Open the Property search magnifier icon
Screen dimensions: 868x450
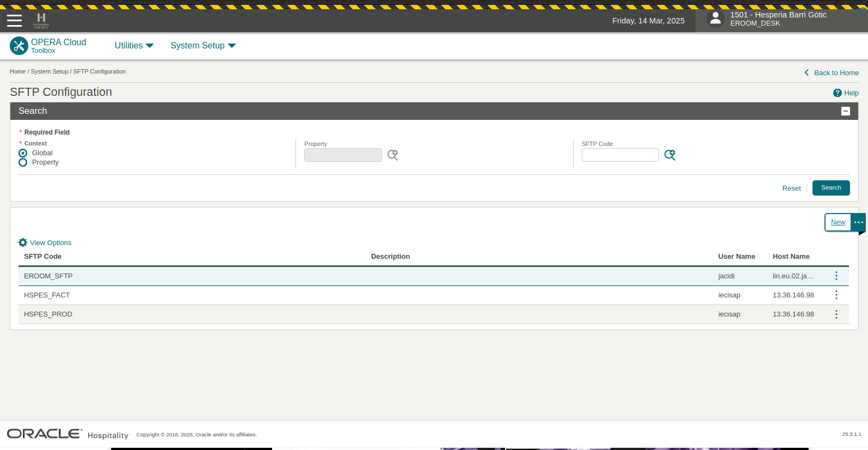[392, 155]
